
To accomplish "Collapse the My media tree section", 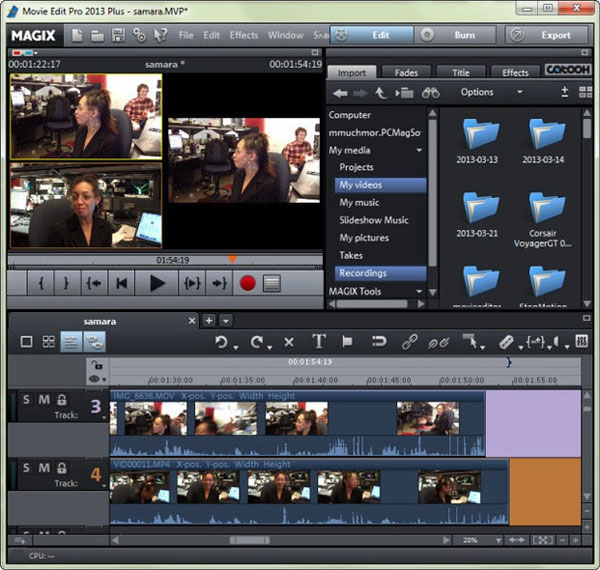I will tap(419, 150).
